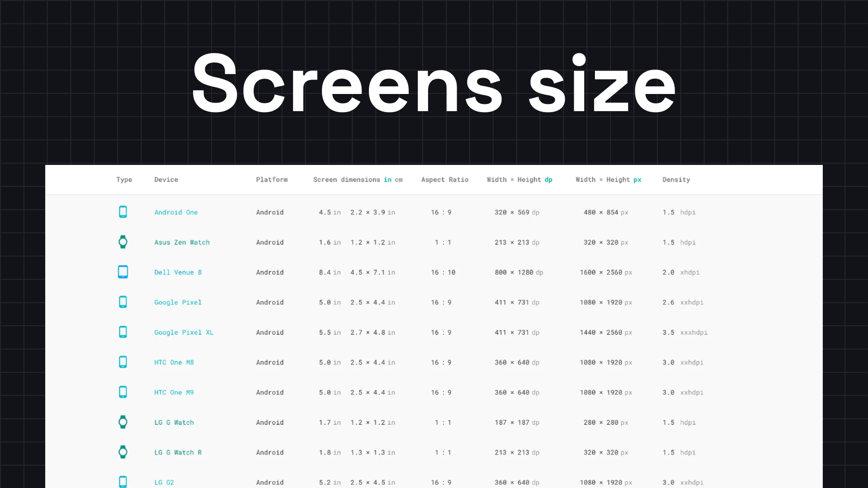
Task: Click the phone icon for LG G2
Action: pyautogui.click(x=123, y=482)
